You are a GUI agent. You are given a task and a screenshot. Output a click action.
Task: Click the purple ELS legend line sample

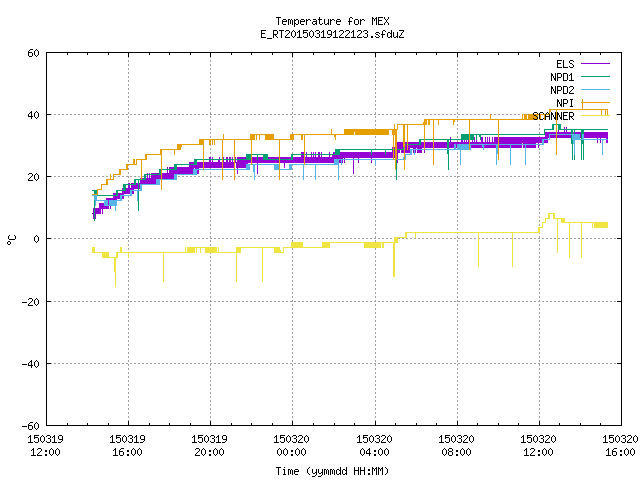point(595,64)
